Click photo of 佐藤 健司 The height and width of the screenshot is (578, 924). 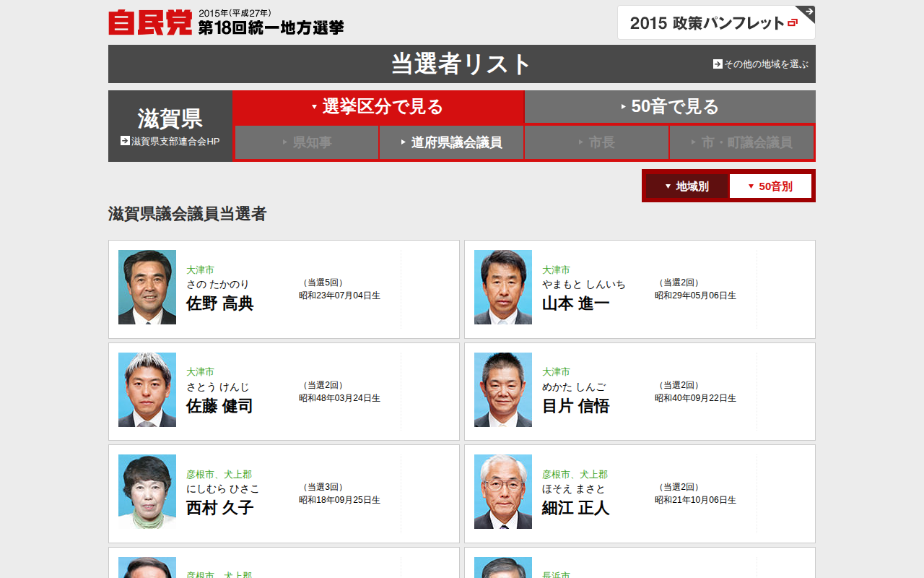(147, 389)
